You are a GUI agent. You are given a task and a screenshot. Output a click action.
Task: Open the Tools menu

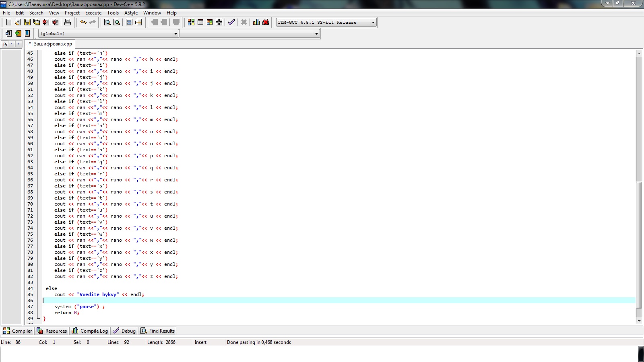pos(113,13)
